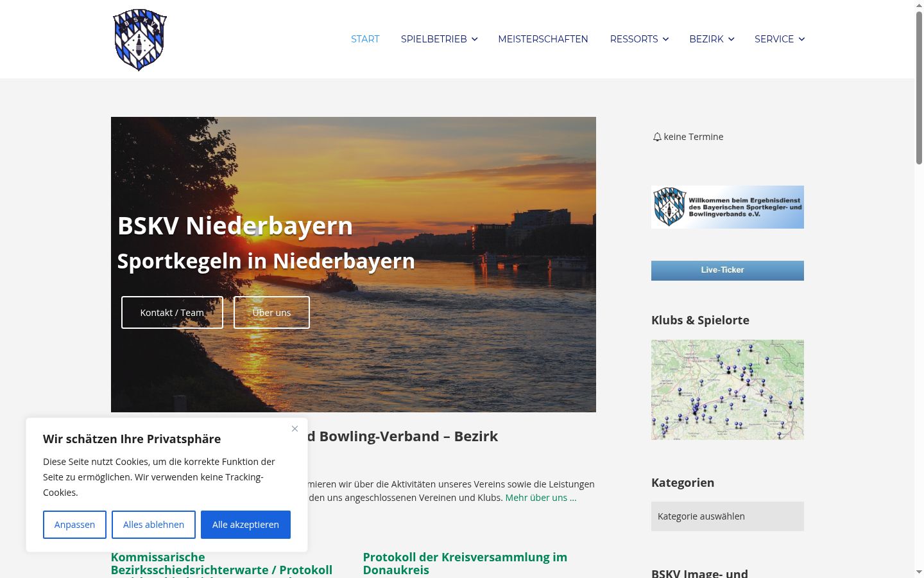Click the keine Termine text
924x578 pixels.
coord(694,137)
